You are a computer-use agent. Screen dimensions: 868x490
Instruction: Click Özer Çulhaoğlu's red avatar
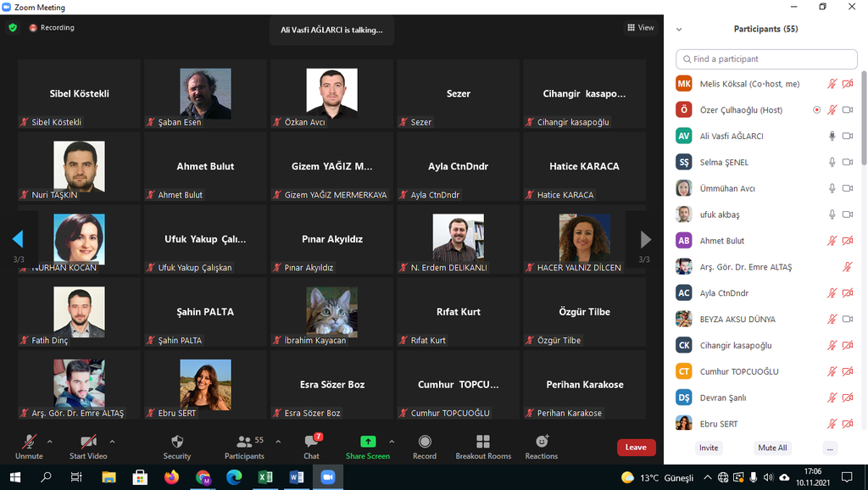[684, 109]
